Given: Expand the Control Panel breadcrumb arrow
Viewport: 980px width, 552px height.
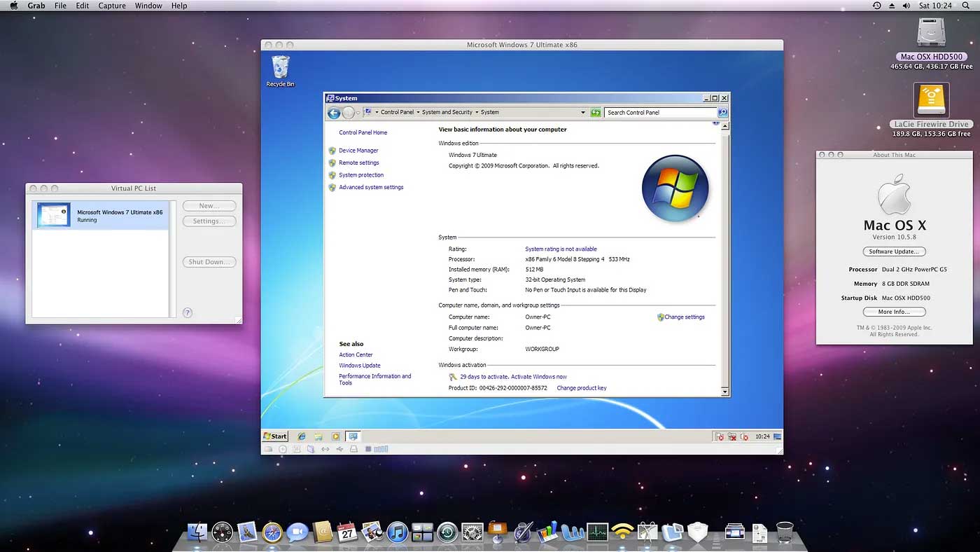Looking at the screenshot, I should pyautogui.click(x=418, y=112).
